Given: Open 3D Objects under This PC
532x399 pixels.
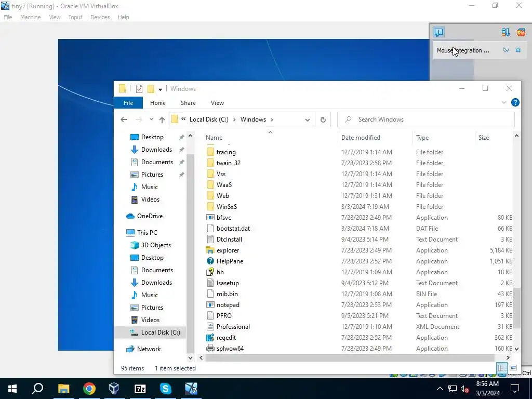Looking at the screenshot, I should (x=156, y=245).
